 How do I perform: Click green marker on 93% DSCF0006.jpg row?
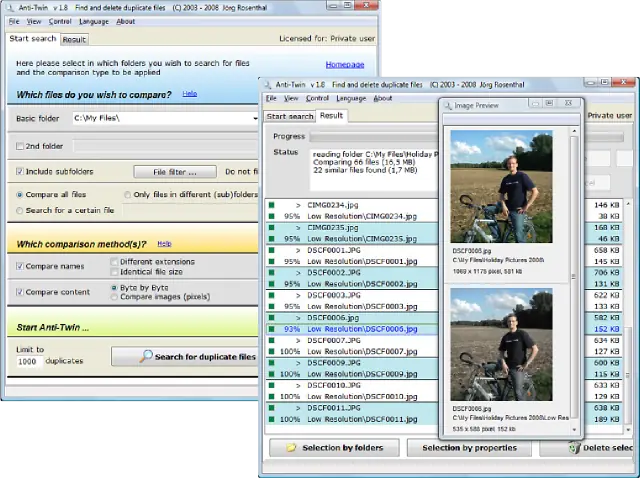click(271, 329)
